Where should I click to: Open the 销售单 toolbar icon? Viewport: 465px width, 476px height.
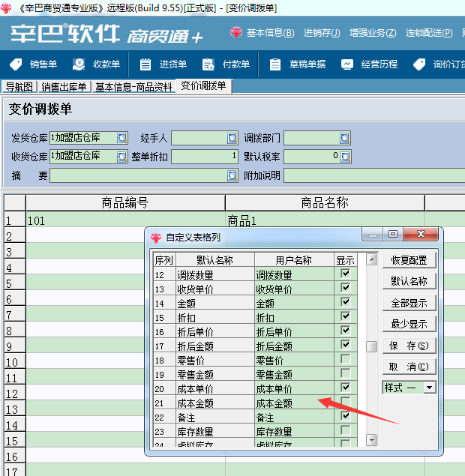pyautogui.click(x=16, y=64)
